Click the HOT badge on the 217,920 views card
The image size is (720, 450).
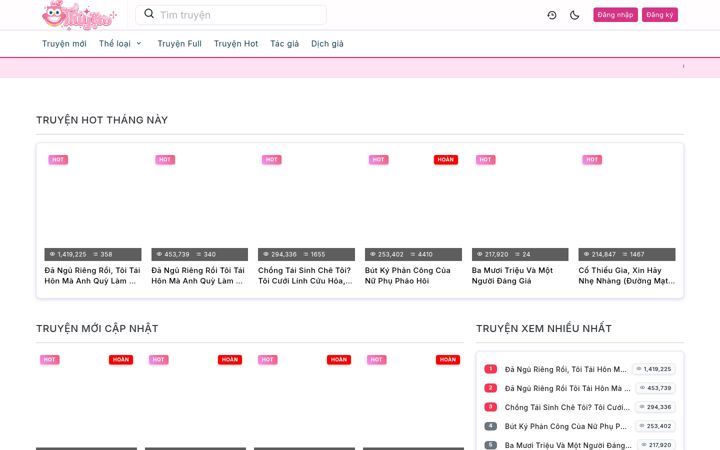tap(485, 160)
